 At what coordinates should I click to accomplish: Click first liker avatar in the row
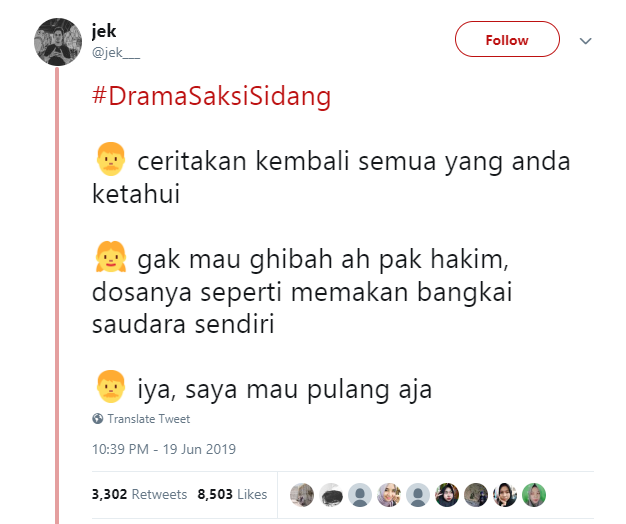click(x=302, y=495)
